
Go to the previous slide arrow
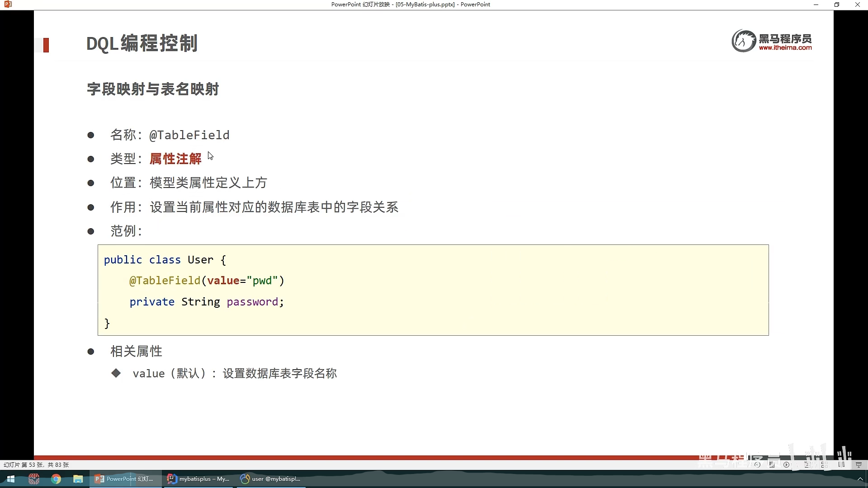pos(757,465)
